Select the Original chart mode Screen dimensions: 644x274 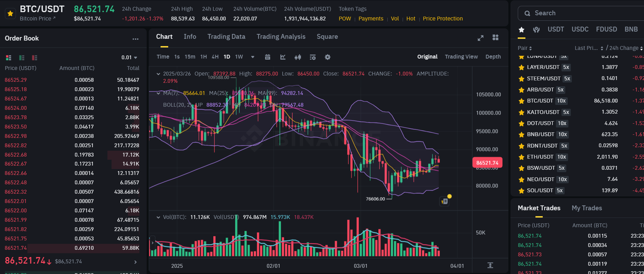[427, 57]
